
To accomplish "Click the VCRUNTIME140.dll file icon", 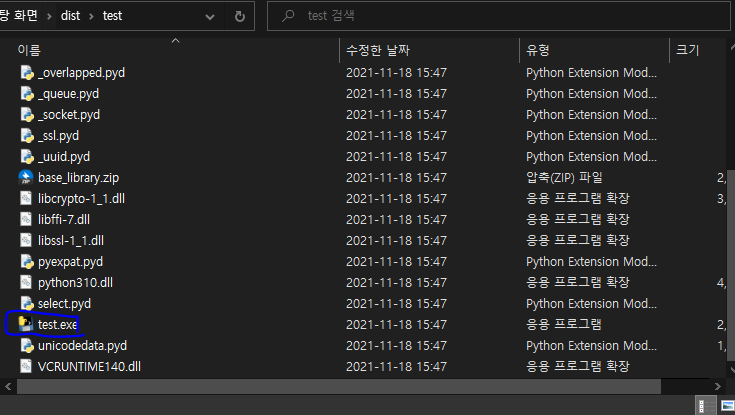I will 26,366.
